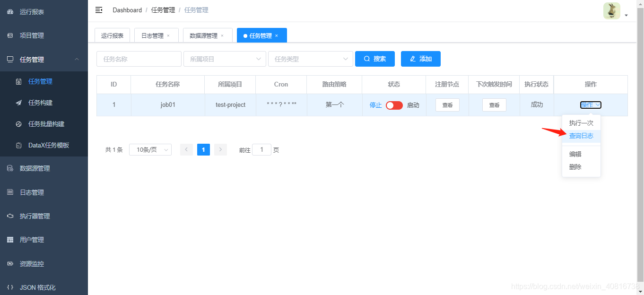644x295 pixels.
Task: Click page number 1 button
Action: (x=203, y=150)
